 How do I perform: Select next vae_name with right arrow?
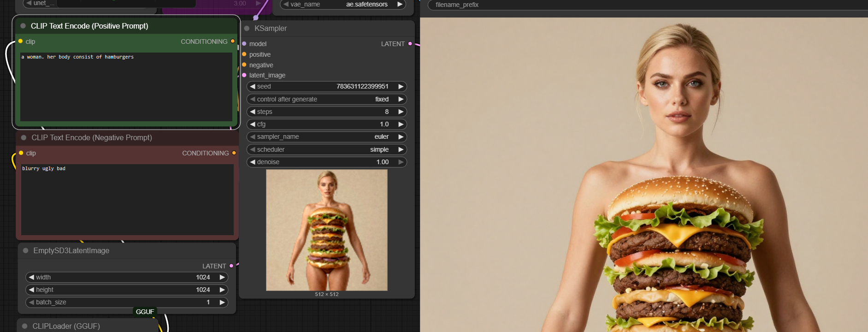(x=400, y=4)
